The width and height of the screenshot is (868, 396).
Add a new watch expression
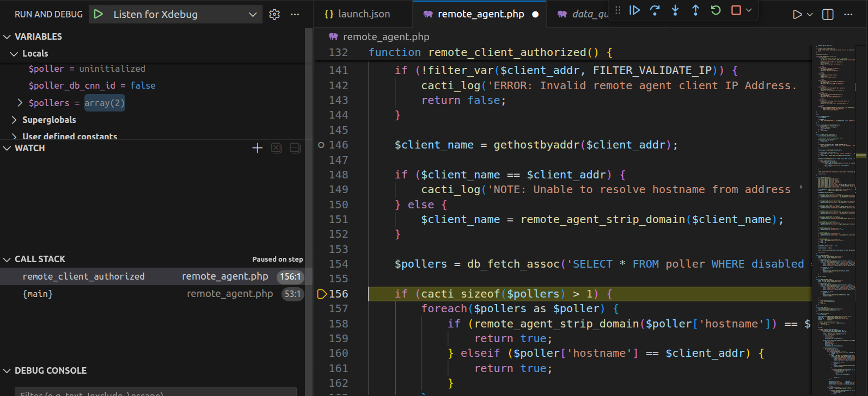point(258,148)
